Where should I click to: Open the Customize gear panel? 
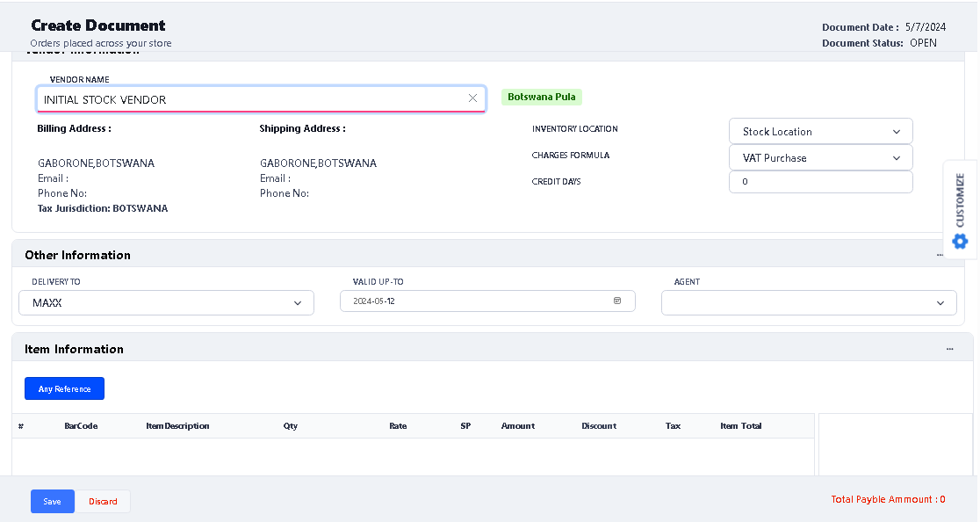click(x=960, y=241)
